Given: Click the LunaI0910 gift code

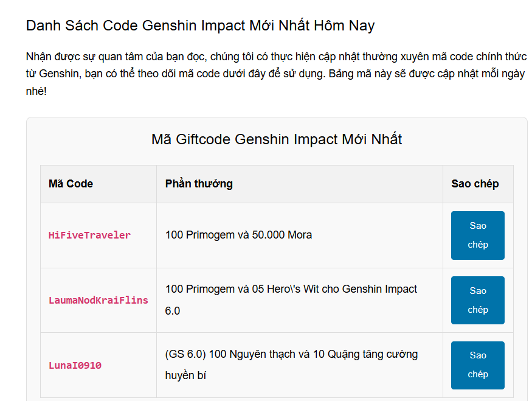Looking at the screenshot, I should point(75,366).
